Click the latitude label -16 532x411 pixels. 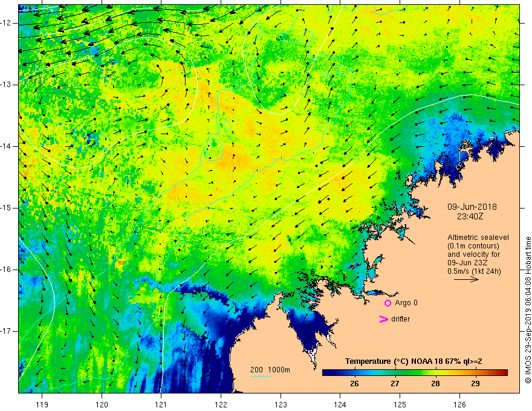tap(7, 270)
